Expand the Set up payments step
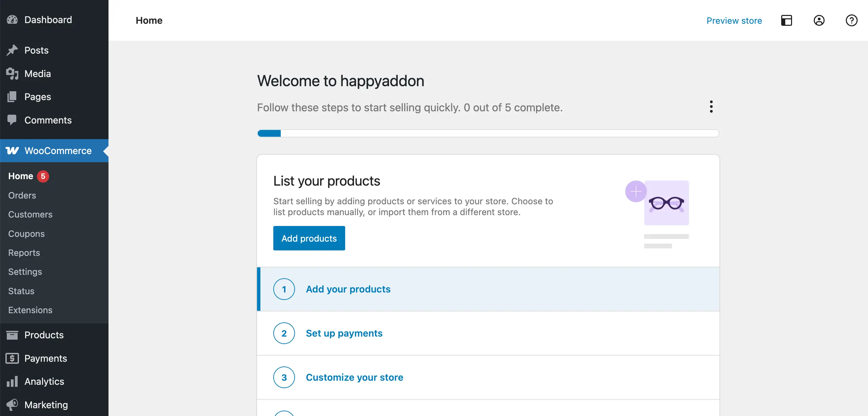This screenshot has width=868, height=416. tap(488, 333)
